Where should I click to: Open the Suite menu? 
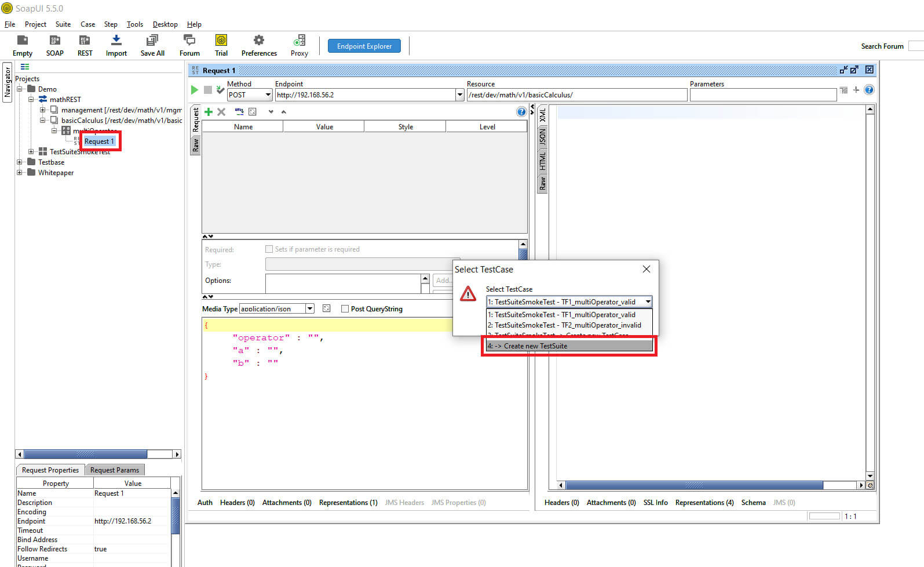(x=63, y=24)
